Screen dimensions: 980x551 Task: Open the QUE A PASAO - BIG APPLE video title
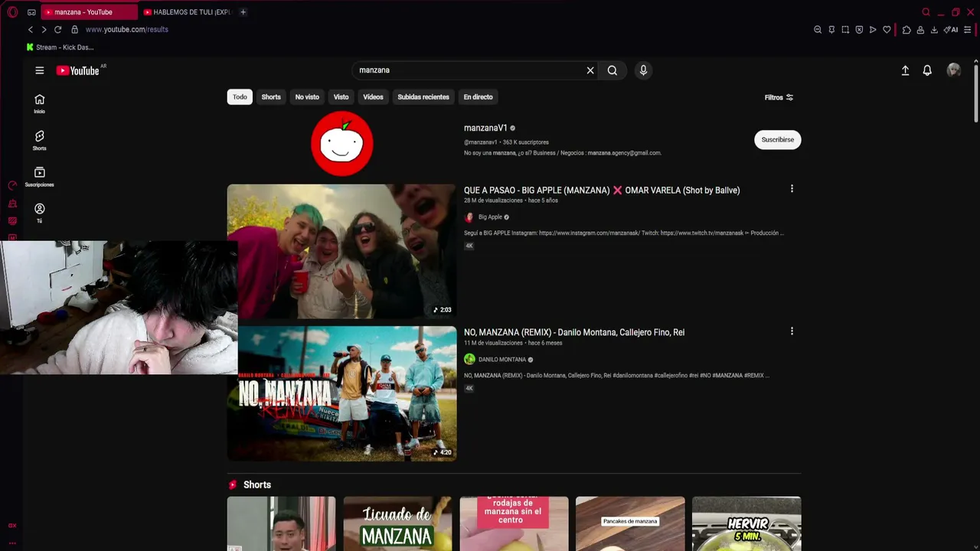tap(602, 190)
